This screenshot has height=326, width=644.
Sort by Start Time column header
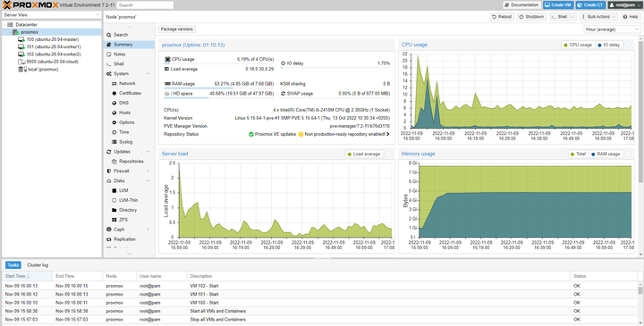click(28, 276)
